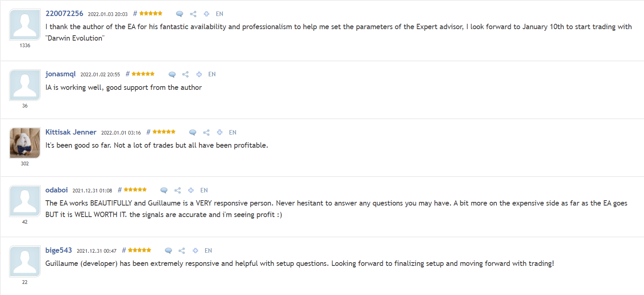Share Kittisak Jenner's review
Image resolution: width=644 pixels, height=295 pixels.
pos(206,132)
